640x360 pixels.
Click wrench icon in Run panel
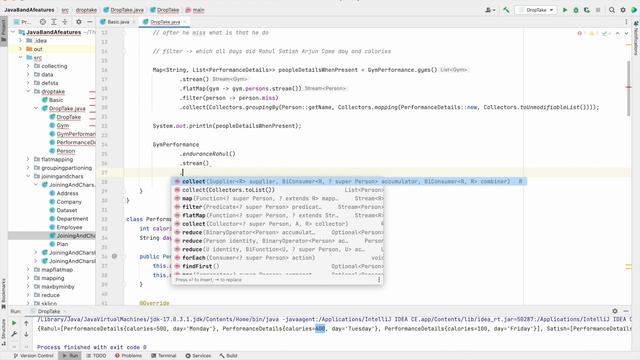(14, 334)
